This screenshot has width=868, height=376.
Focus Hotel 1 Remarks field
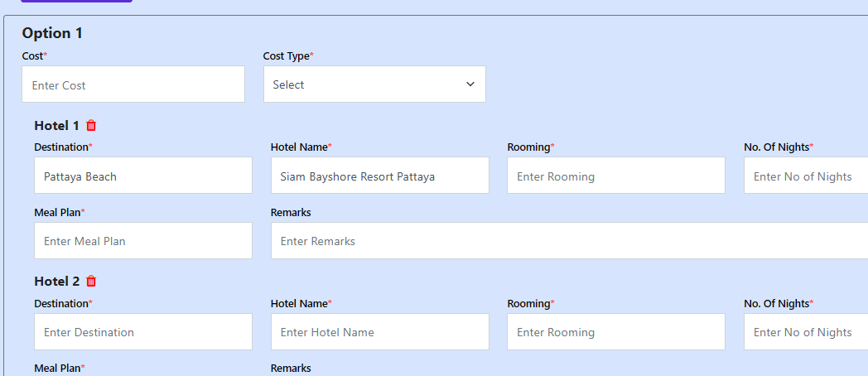pos(569,241)
